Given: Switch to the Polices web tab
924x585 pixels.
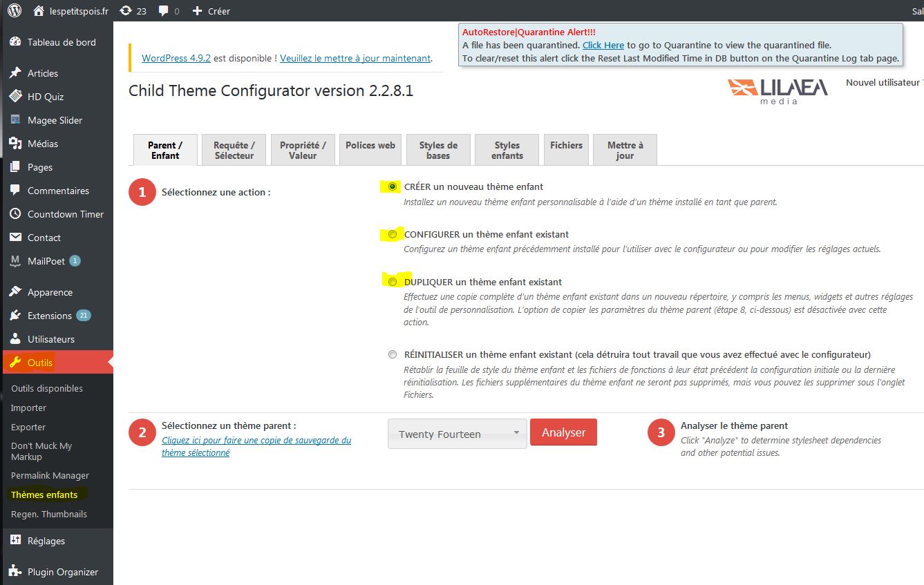Looking at the screenshot, I should pyautogui.click(x=370, y=146).
